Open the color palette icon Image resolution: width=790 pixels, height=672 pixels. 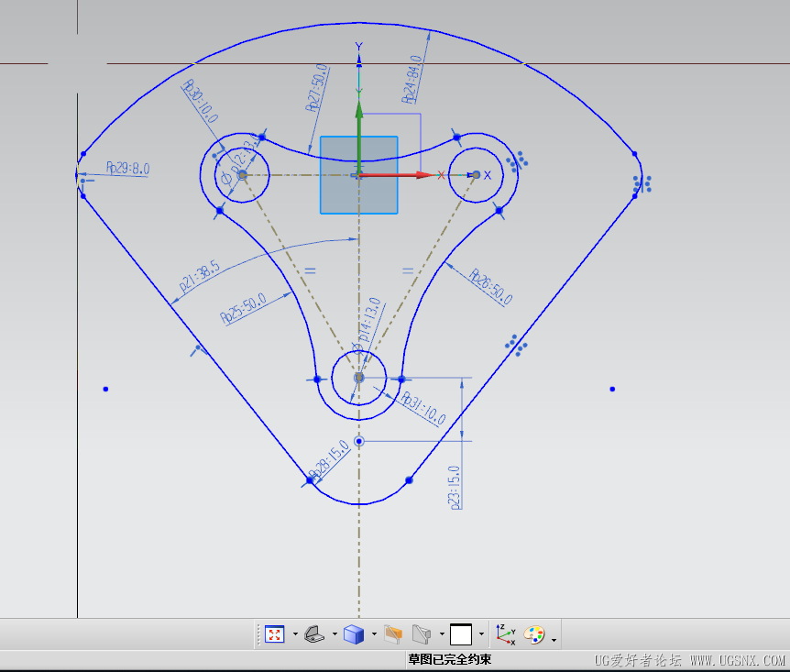click(534, 634)
